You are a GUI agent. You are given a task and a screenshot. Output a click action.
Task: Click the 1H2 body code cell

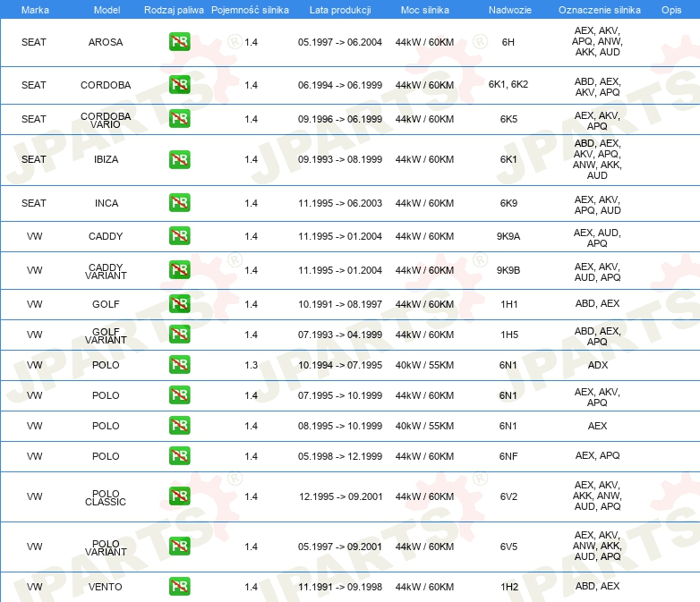[509, 587]
